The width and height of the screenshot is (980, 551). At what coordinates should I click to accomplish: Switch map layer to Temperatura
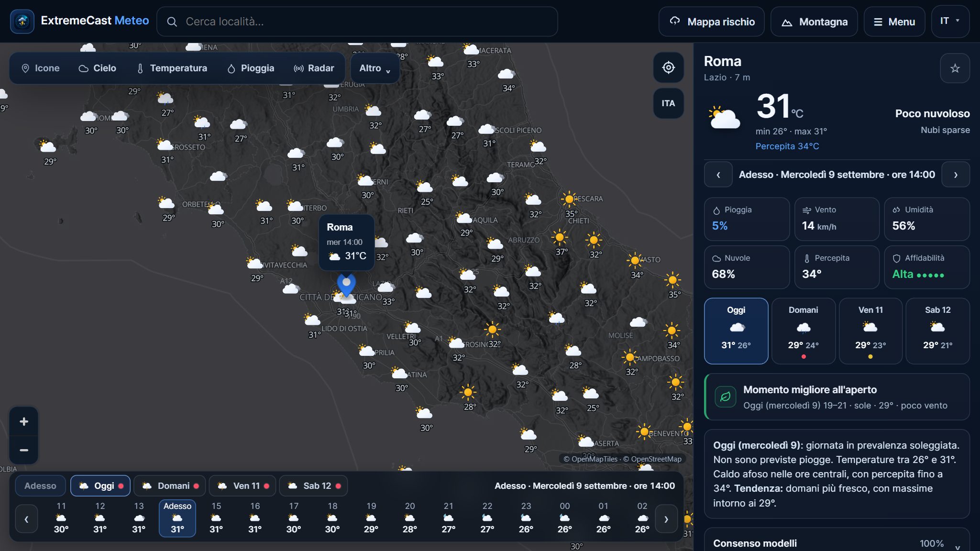coord(172,68)
